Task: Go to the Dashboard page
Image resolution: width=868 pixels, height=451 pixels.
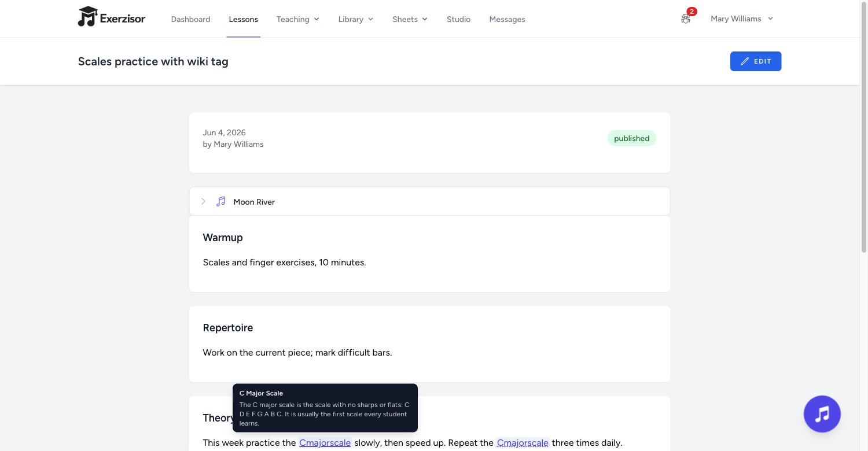Action: (x=190, y=19)
